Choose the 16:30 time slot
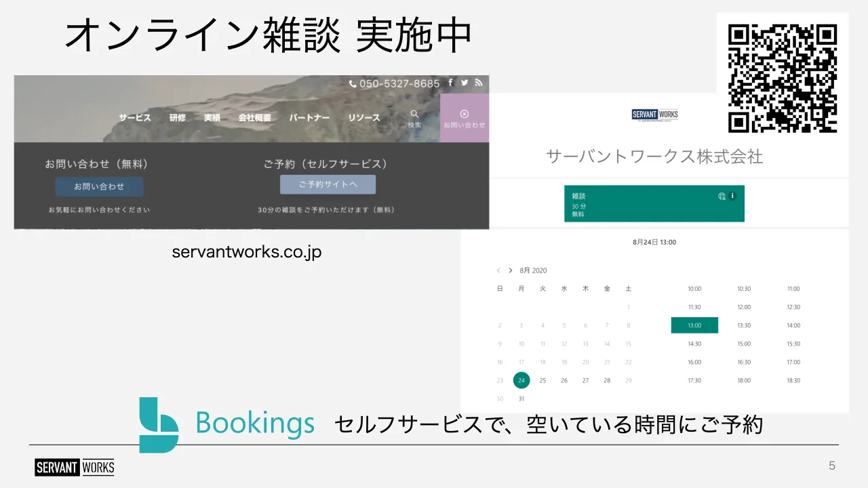Image resolution: width=868 pixels, height=488 pixels. click(744, 362)
